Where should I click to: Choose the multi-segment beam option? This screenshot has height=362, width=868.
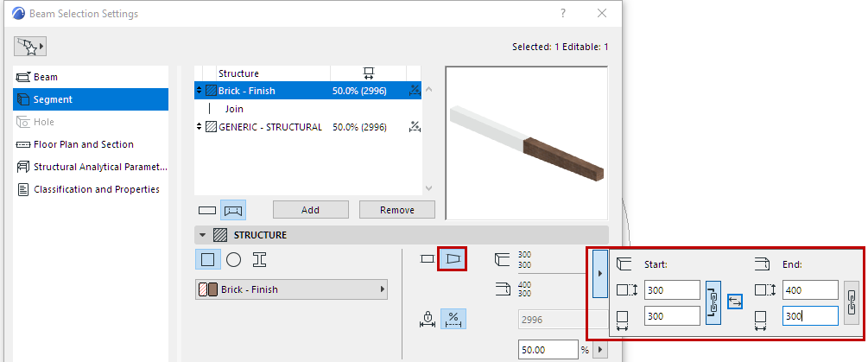pos(233,210)
